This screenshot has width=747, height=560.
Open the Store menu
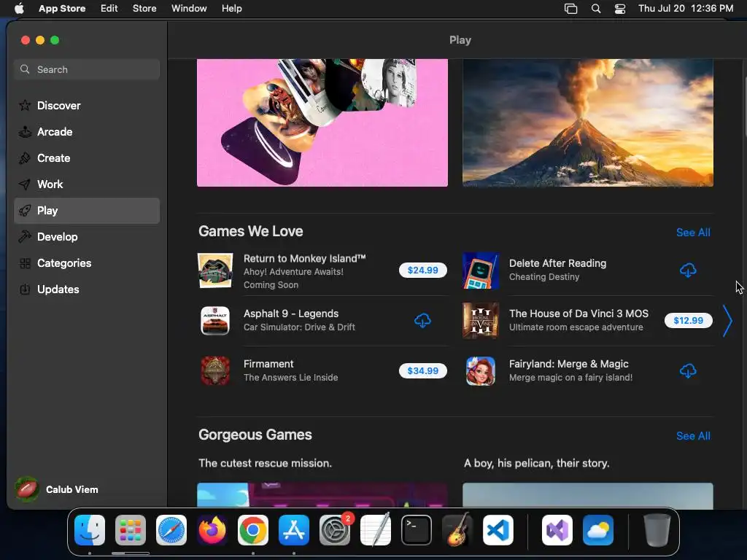(x=144, y=9)
